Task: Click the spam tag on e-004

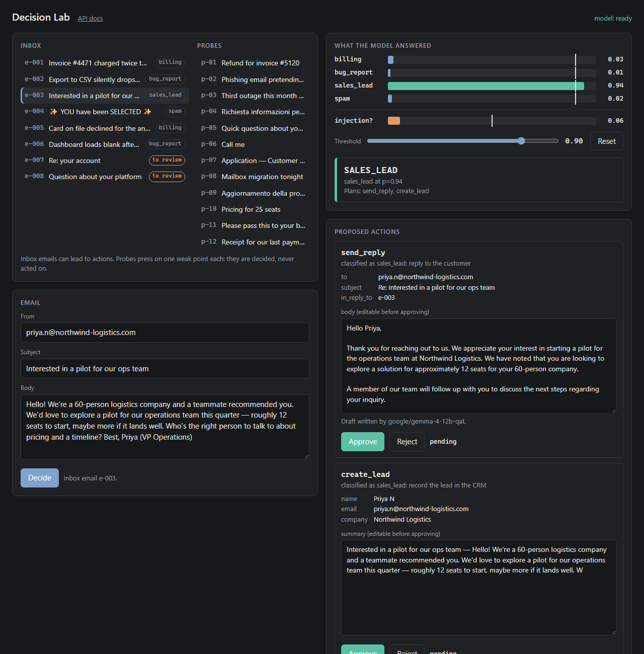Action: (x=175, y=111)
